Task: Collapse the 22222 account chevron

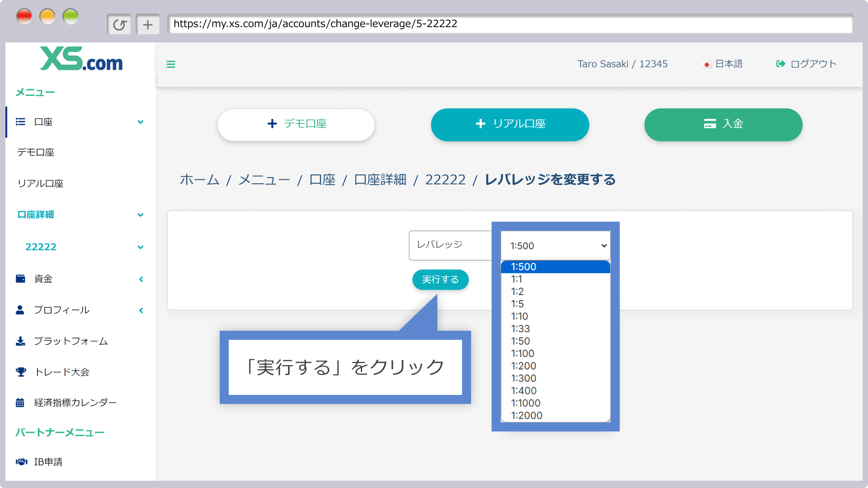Action: pyautogui.click(x=141, y=247)
